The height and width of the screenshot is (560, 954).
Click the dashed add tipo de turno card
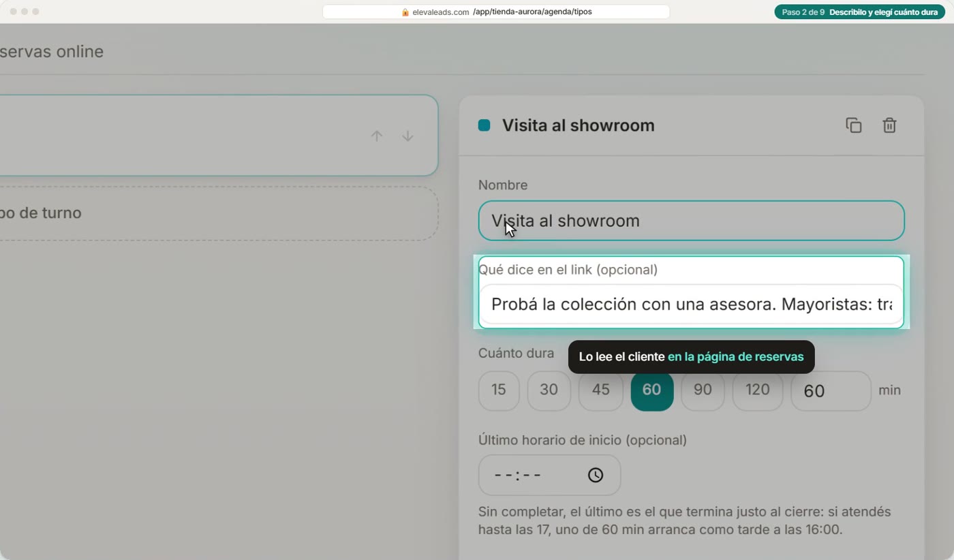pos(218,213)
